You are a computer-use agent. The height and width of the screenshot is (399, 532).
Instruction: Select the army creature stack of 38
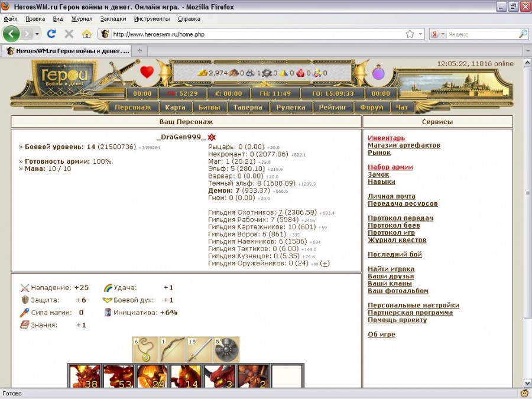point(85,376)
